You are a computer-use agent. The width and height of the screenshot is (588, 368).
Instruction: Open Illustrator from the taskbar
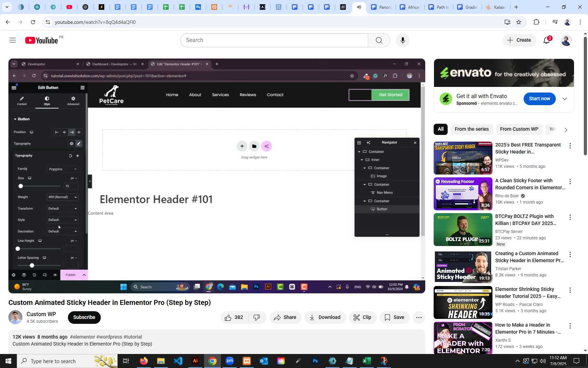click(x=195, y=361)
